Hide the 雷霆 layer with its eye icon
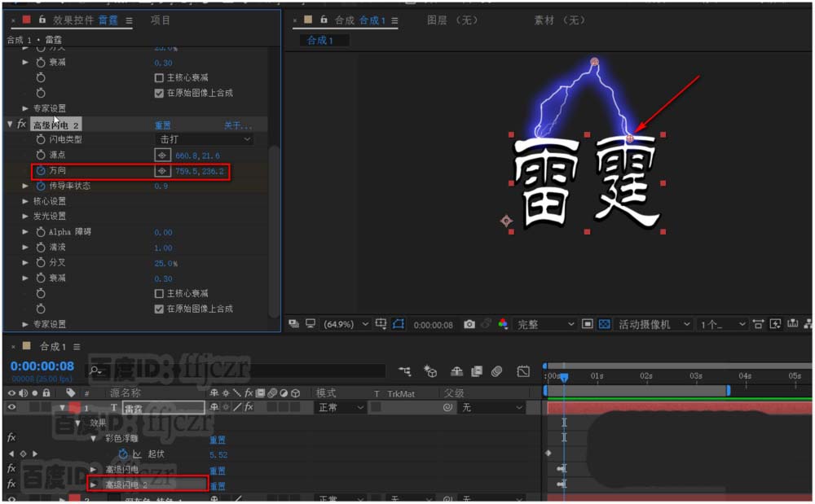Screen dimensions: 815x504 [x=11, y=407]
